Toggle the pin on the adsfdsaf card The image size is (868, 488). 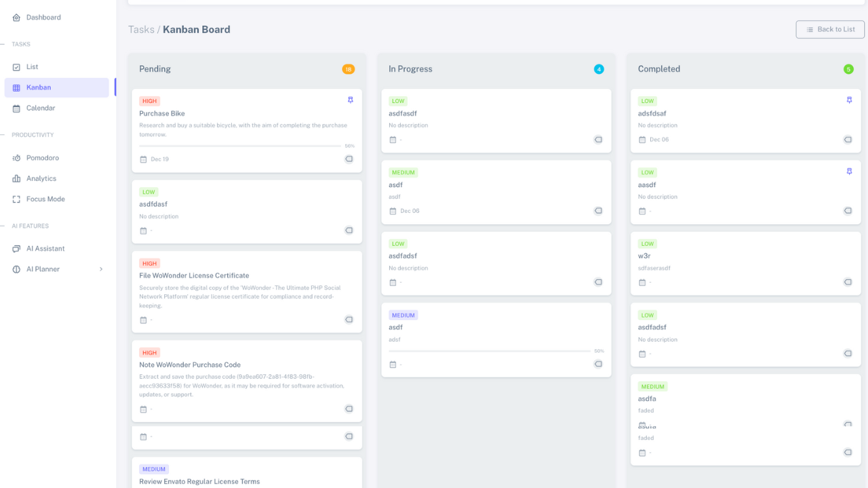[849, 100]
